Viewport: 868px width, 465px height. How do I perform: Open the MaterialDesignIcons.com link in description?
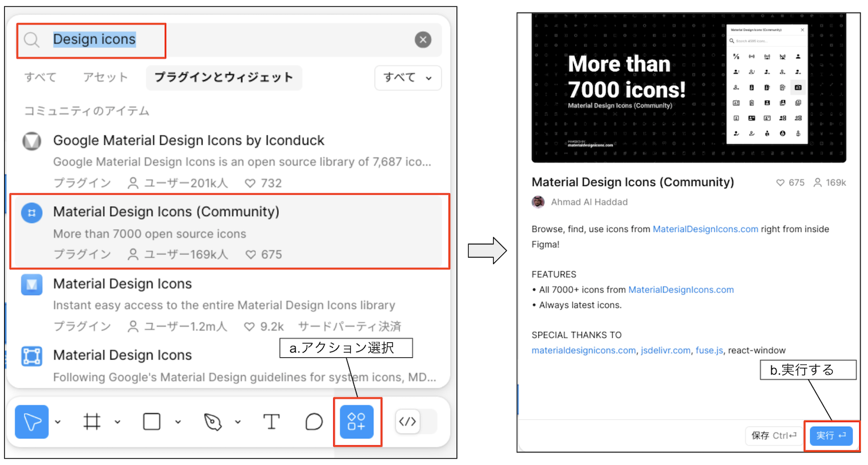point(705,229)
